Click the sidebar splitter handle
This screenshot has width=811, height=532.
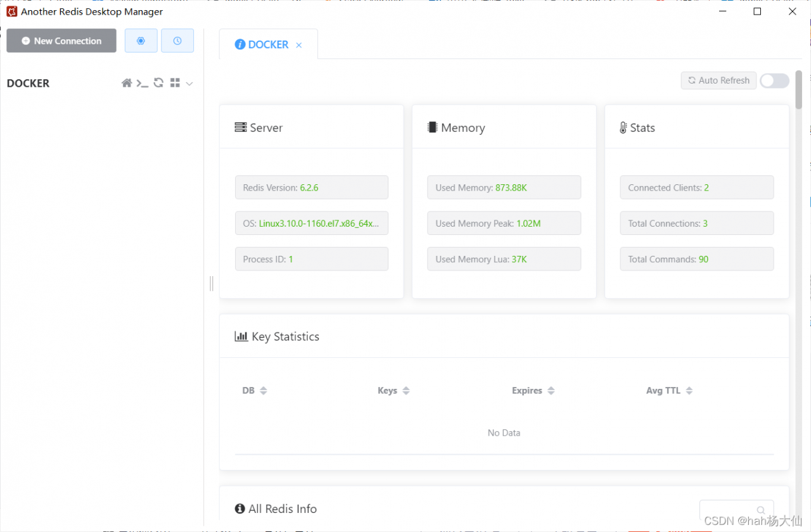[x=212, y=283]
